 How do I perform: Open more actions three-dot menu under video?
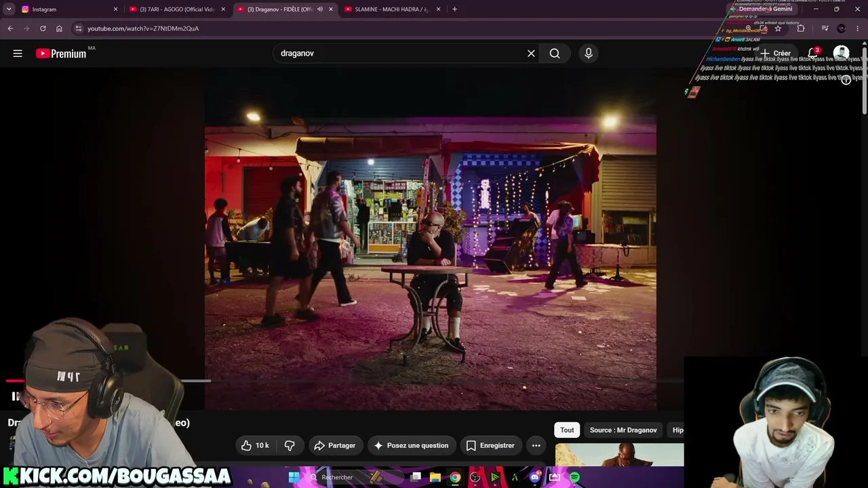coord(536,445)
